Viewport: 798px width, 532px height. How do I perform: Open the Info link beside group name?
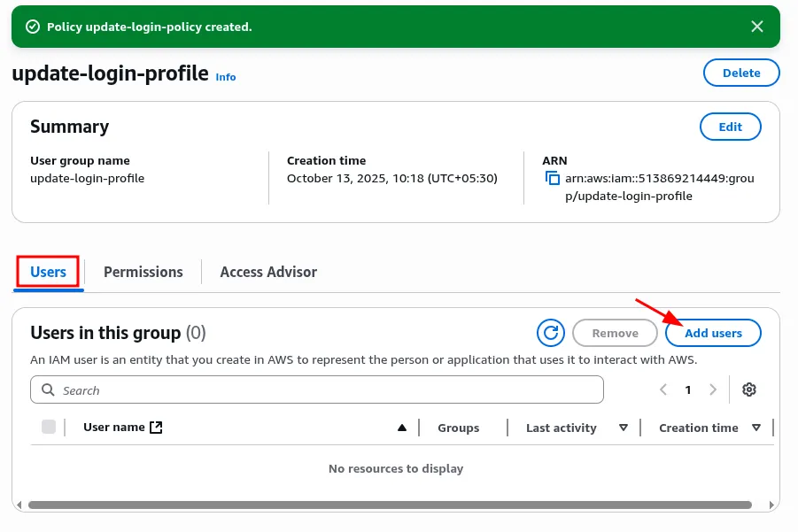tap(226, 77)
